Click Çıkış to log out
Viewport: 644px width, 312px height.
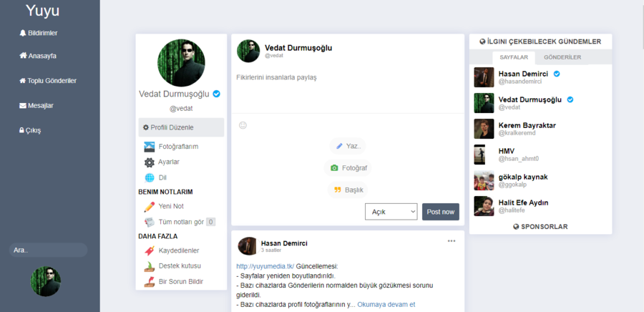[x=30, y=130]
